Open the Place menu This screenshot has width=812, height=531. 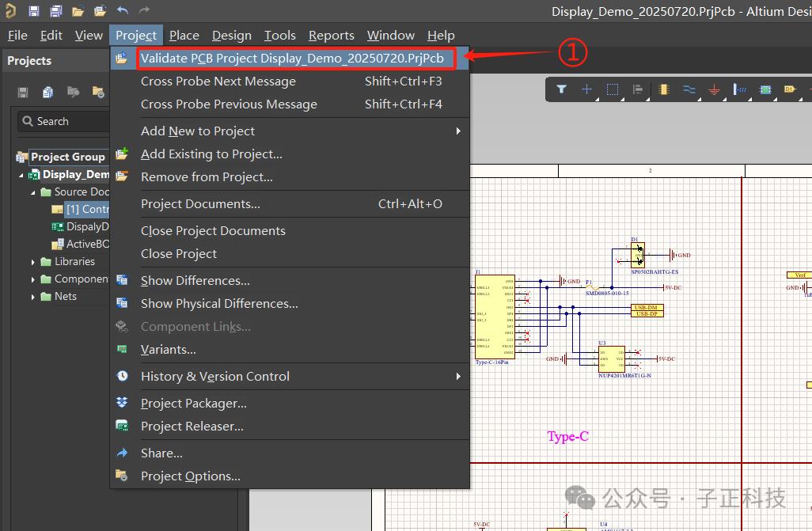tap(184, 36)
